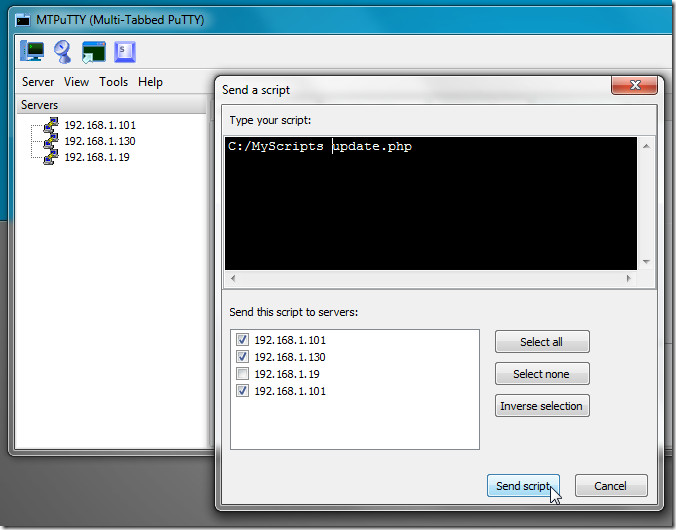Open the Server menu
The height and width of the screenshot is (530, 676).
click(x=38, y=82)
